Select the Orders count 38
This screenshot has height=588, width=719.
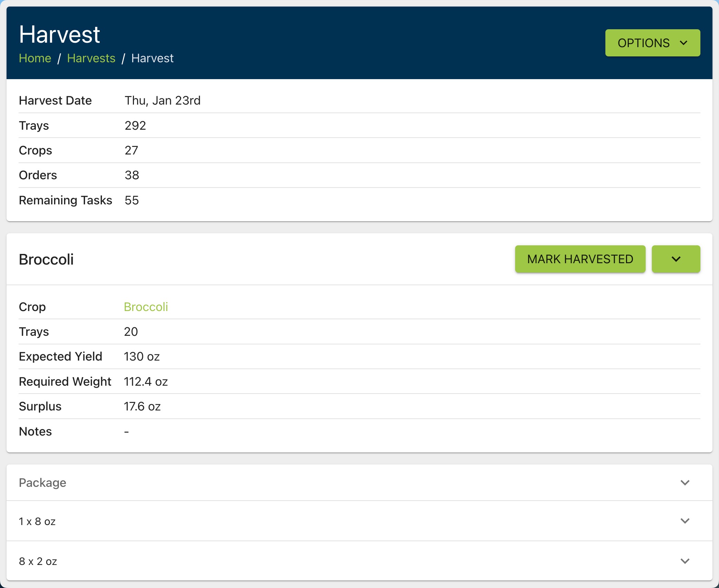[132, 175]
